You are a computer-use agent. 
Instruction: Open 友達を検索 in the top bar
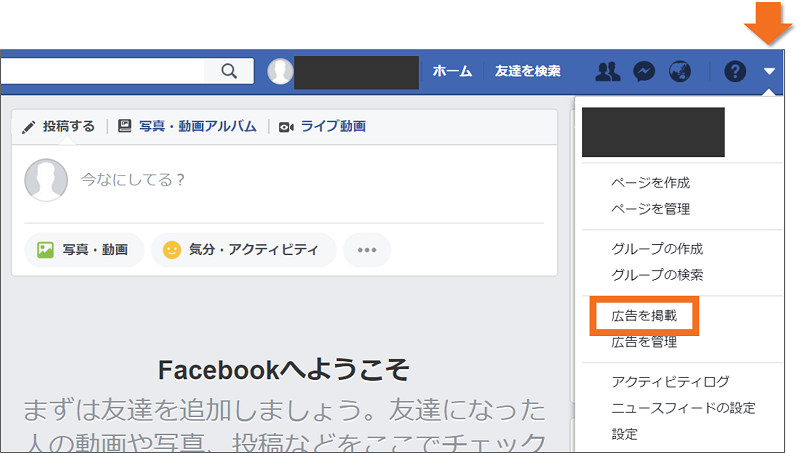(x=528, y=71)
